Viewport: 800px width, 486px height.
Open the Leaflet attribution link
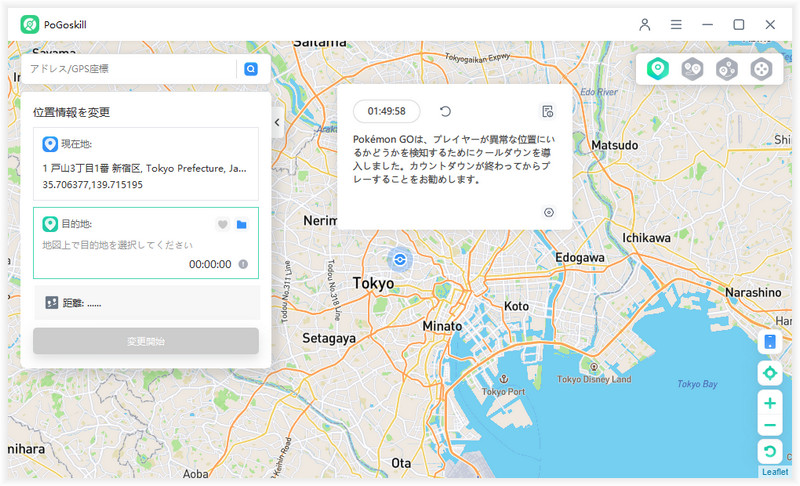tap(775, 472)
